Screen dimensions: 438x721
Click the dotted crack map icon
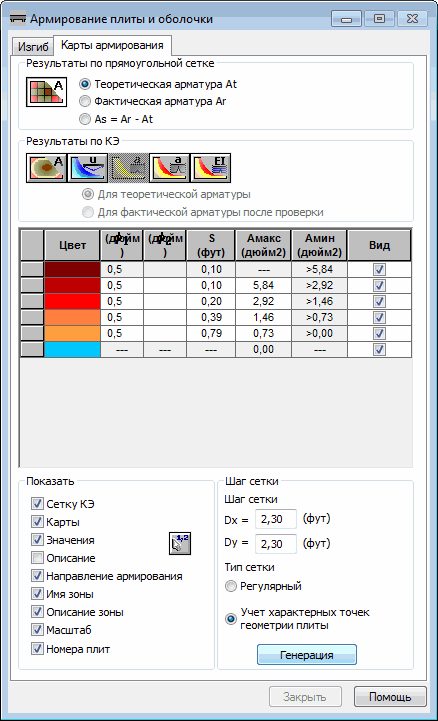click(x=128, y=168)
